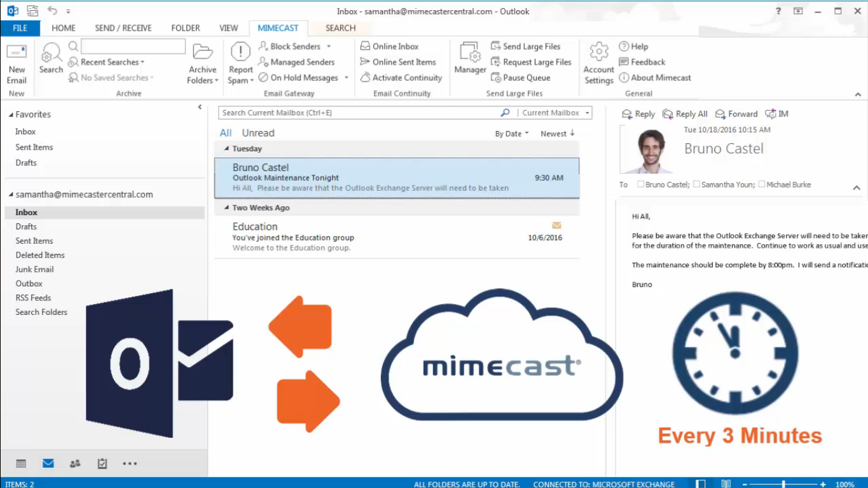
Task: Switch to People view in navigation bar
Action: [x=75, y=464]
